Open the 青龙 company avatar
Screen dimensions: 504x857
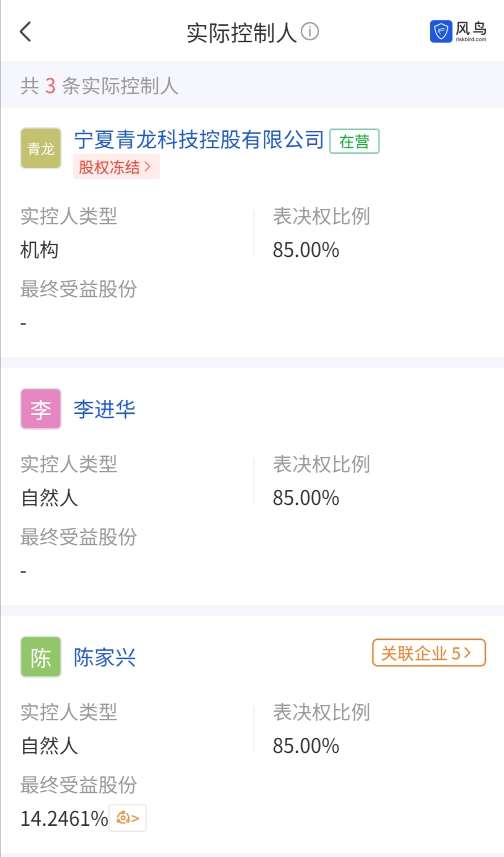point(41,148)
